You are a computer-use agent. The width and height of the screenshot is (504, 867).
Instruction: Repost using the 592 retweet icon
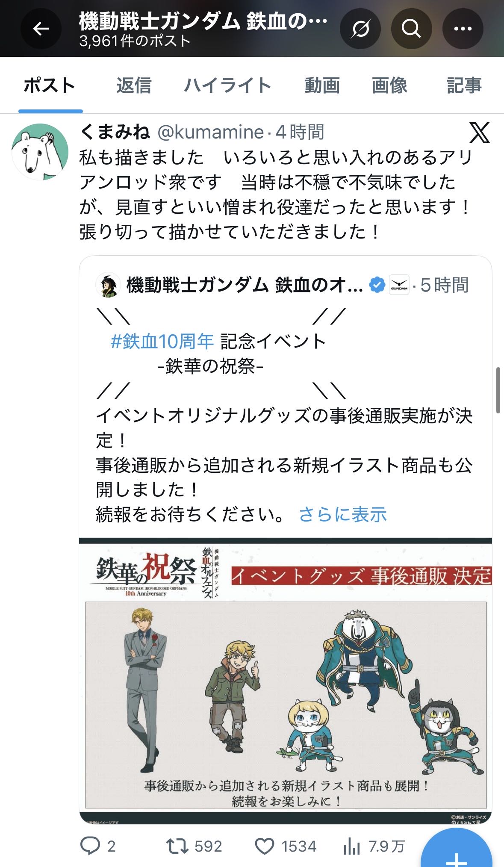point(194,846)
